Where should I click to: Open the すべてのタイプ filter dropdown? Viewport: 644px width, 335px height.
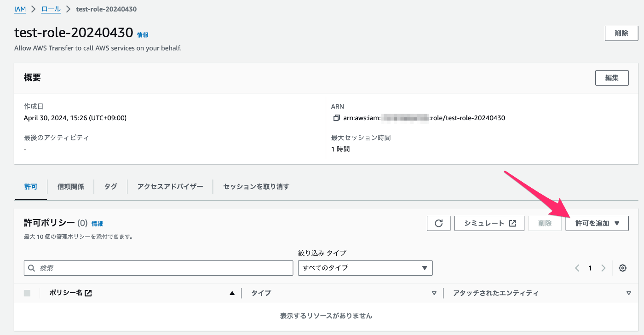[x=365, y=268]
